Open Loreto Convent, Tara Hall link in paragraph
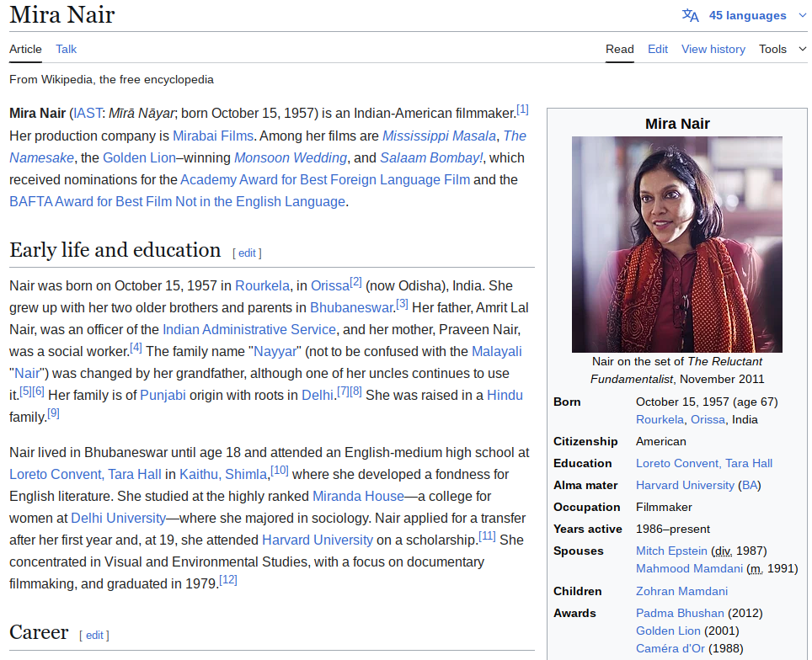 tap(85, 474)
